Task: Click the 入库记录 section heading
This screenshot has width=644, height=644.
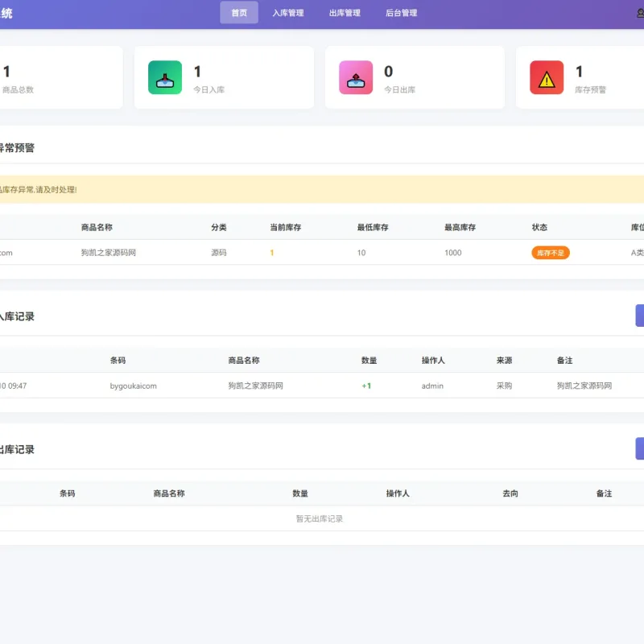Action: [17, 316]
